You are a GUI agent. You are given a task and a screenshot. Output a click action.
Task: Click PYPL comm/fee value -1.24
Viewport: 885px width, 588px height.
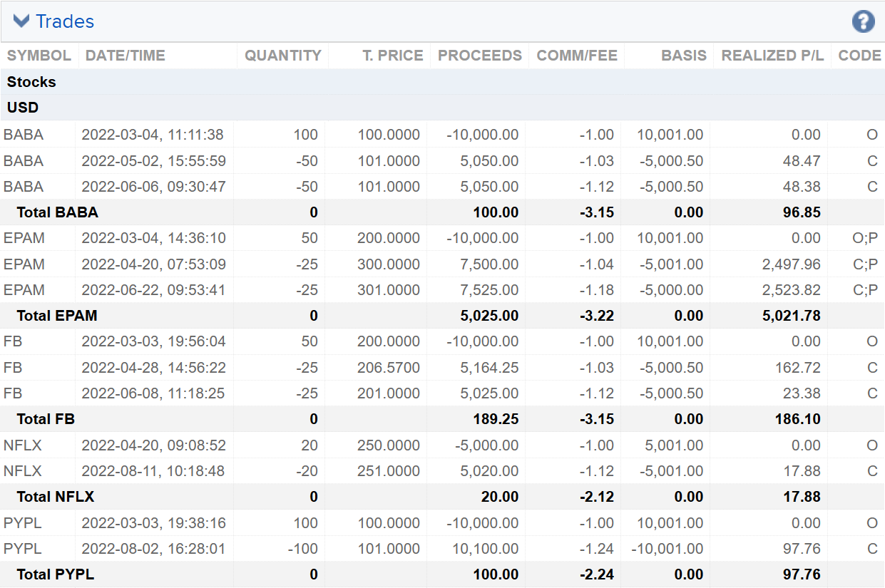click(597, 549)
